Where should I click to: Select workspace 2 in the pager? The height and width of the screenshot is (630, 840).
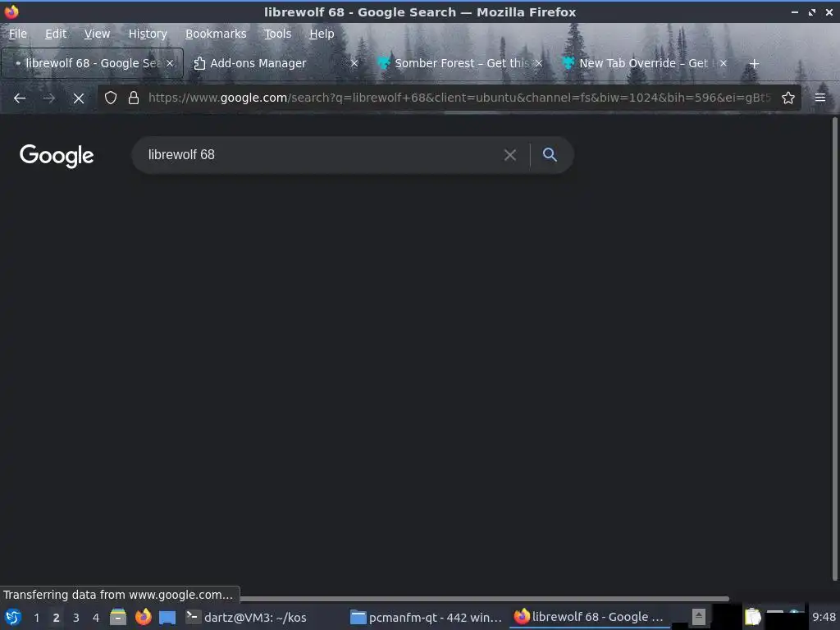56,618
